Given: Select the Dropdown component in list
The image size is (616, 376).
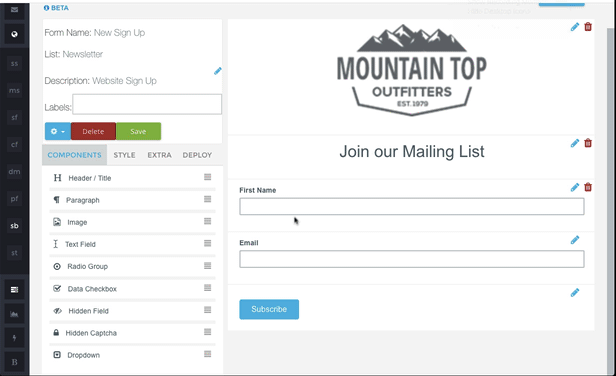Looking at the screenshot, I should 132,355.
